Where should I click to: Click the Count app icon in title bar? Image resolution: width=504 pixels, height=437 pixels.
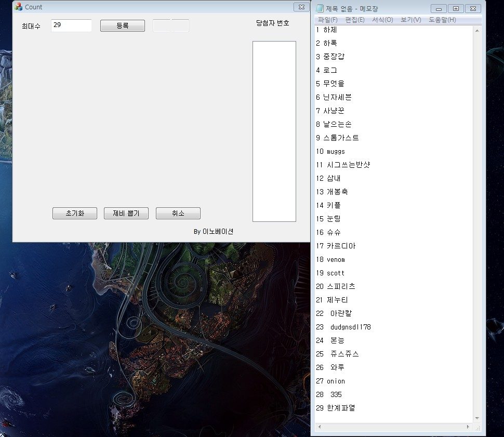coord(18,7)
